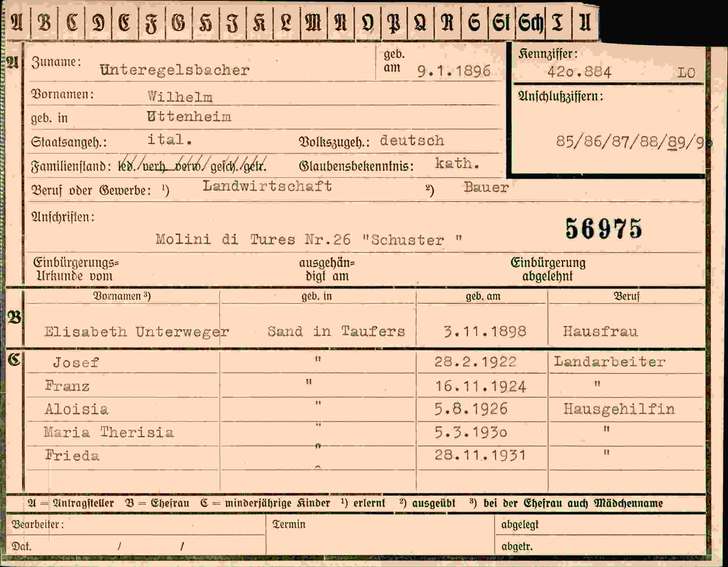Viewport: 728px width, 567px height.
Task: Click the birth date "5.8.1926"
Action: (471, 409)
